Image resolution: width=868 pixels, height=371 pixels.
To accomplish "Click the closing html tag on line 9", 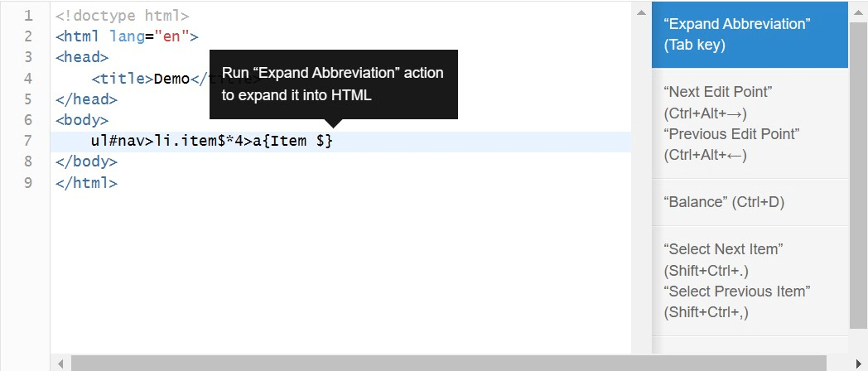I will (86, 183).
